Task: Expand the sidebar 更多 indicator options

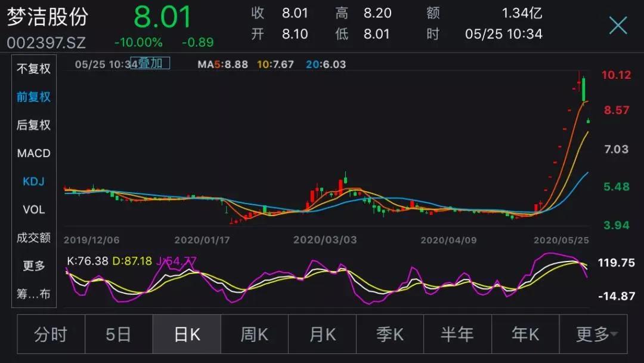Action: click(x=33, y=266)
